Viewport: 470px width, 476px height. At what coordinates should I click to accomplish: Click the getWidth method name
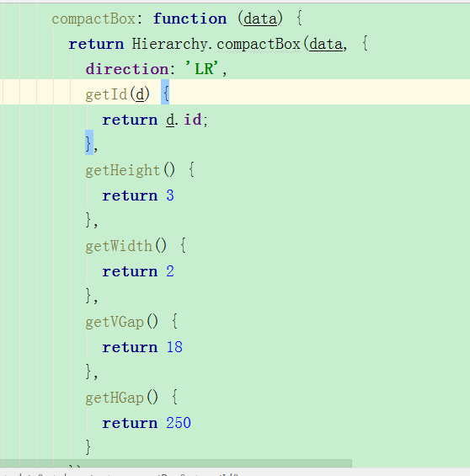[119, 246]
